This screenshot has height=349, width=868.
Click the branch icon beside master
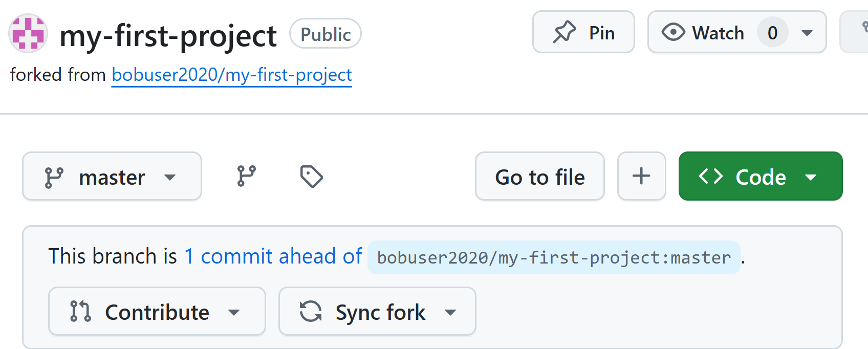tap(54, 178)
